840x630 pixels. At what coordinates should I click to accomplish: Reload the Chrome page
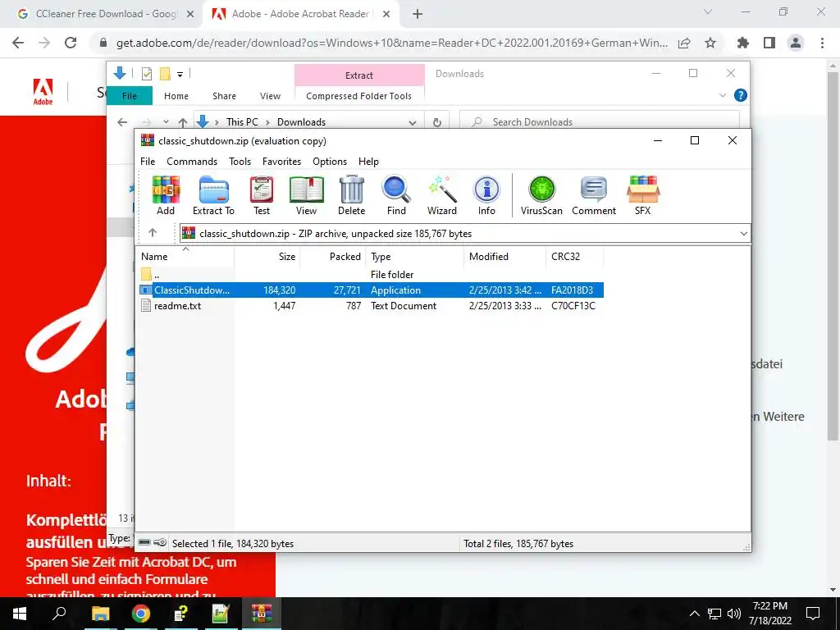(71, 43)
